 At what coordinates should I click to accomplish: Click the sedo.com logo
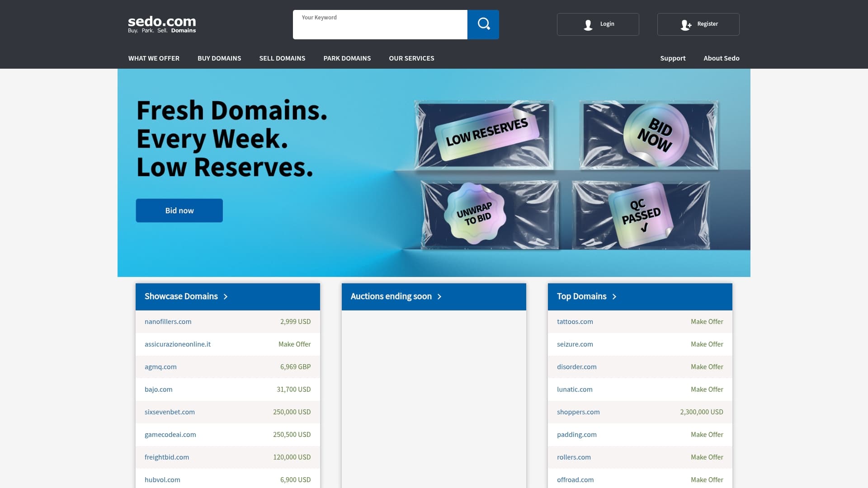tap(162, 24)
